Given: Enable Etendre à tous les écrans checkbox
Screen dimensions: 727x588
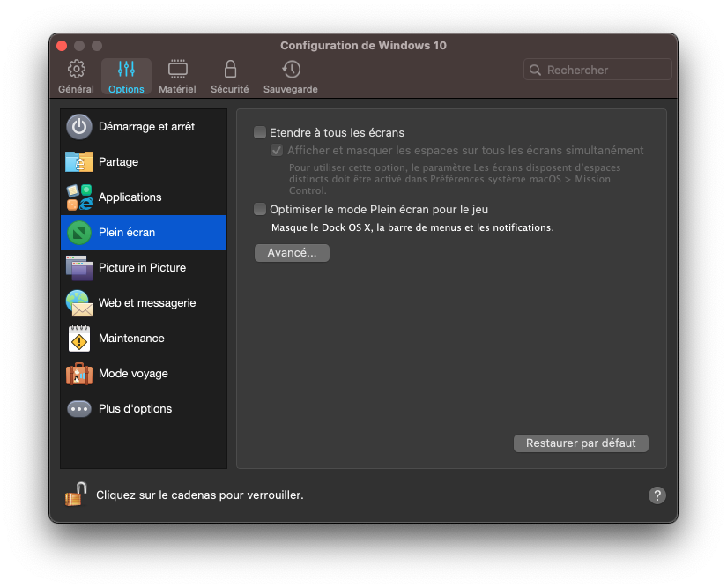Looking at the screenshot, I should pos(260,132).
